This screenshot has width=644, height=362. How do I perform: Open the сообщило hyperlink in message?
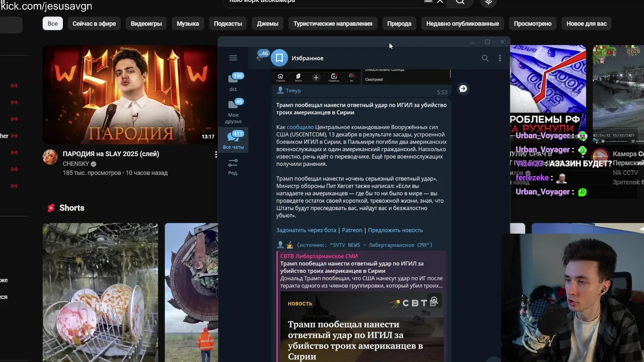[300, 127]
